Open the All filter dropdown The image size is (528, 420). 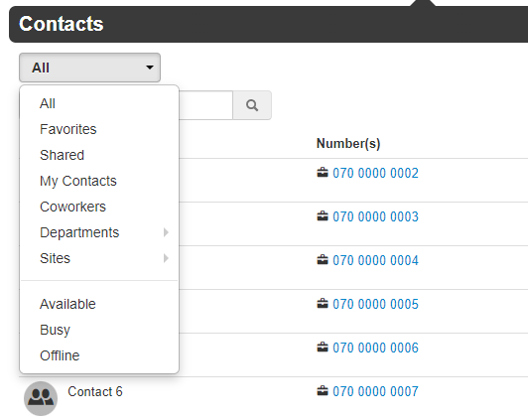[x=89, y=68]
